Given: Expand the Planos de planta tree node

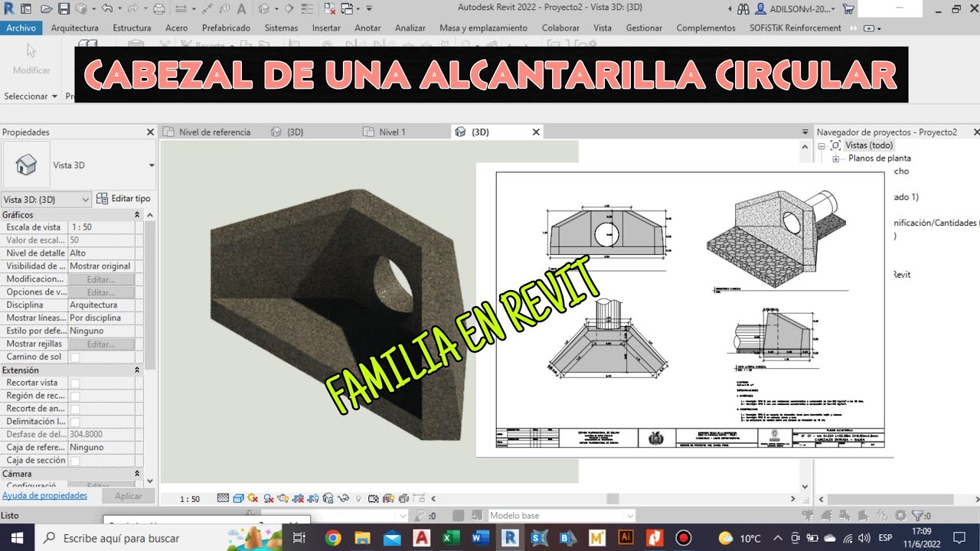Looking at the screenshot, I should click(835, 158).
